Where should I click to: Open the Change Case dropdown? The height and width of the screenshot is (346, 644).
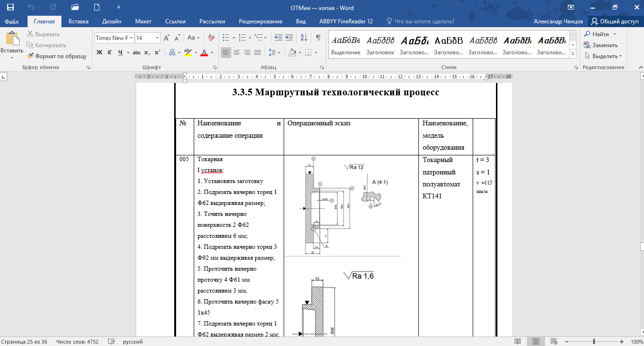pos(194,38)
